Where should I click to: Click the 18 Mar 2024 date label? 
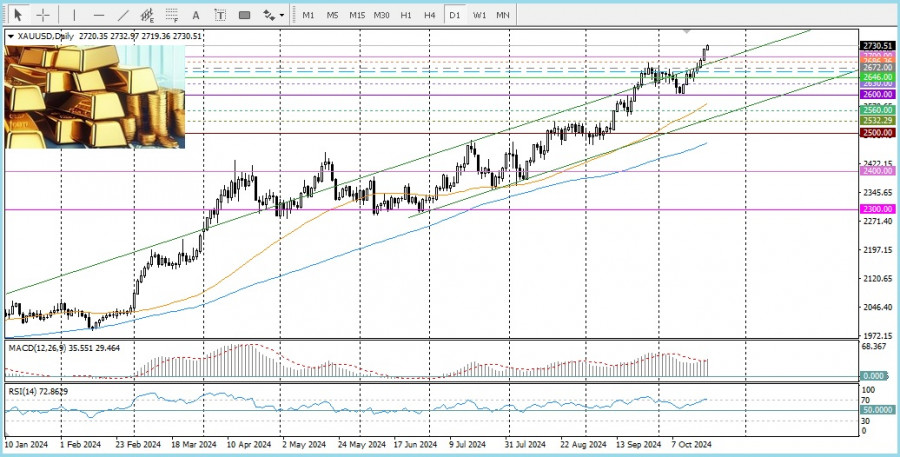(x=193, y=445)
